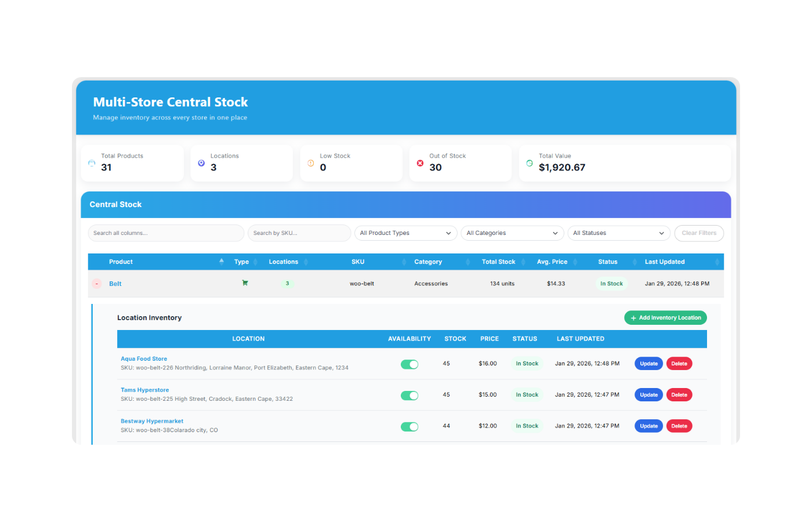The width and height of the screenshot is (812, 522).
Task: Open the All Product Types dropdown
Action: coord(405,233)
